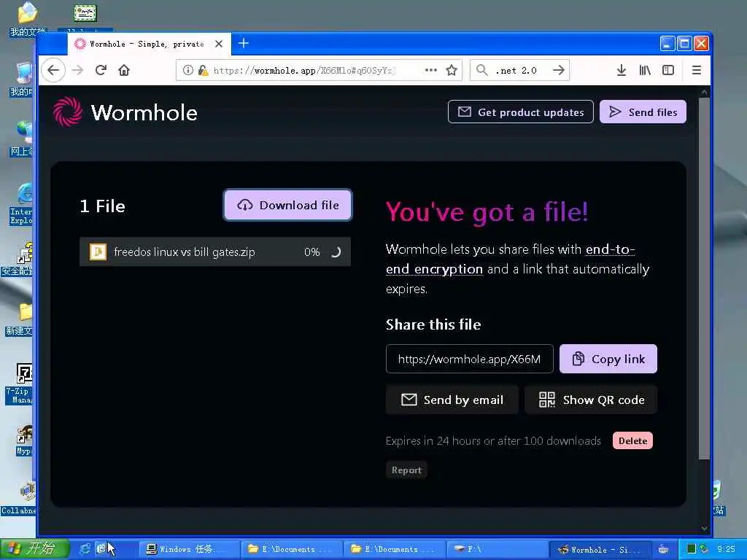Viewport: 747px width, 560px height.
Task: Click the Report button
Action: pos(406,470)
